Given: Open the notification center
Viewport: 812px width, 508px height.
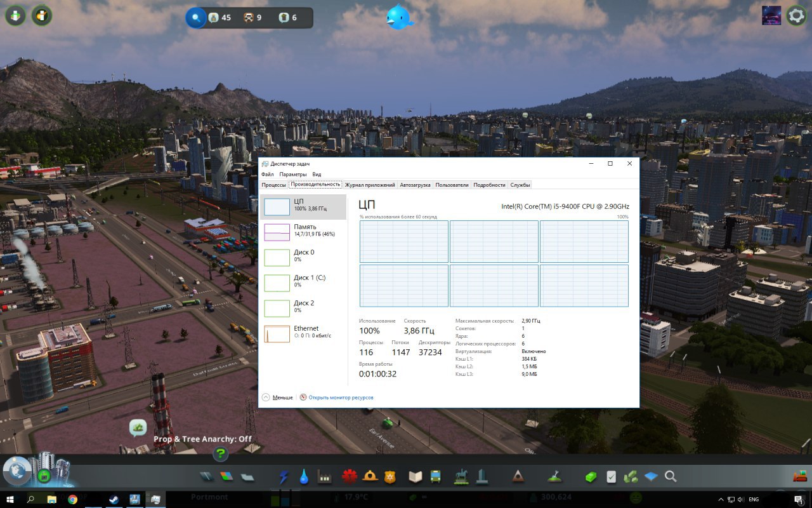Looking at the screenshot, I should tap(798, 500).
